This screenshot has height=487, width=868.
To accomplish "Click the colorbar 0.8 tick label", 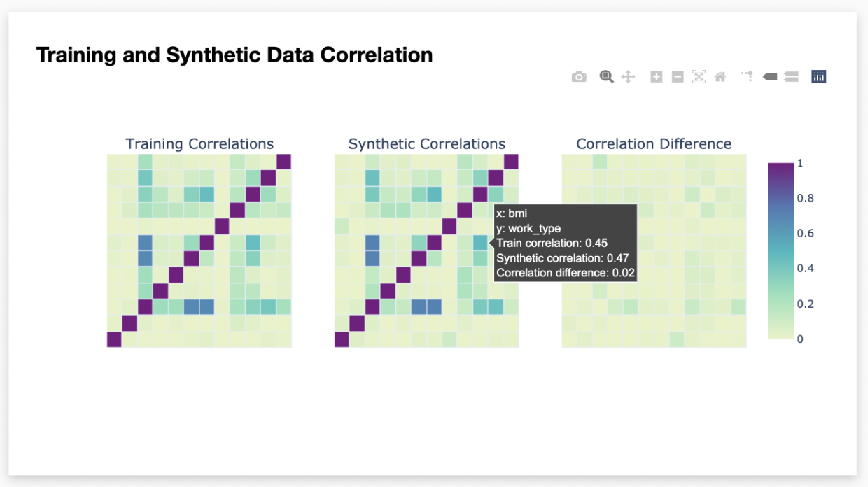I will click(x=805, y=198).
